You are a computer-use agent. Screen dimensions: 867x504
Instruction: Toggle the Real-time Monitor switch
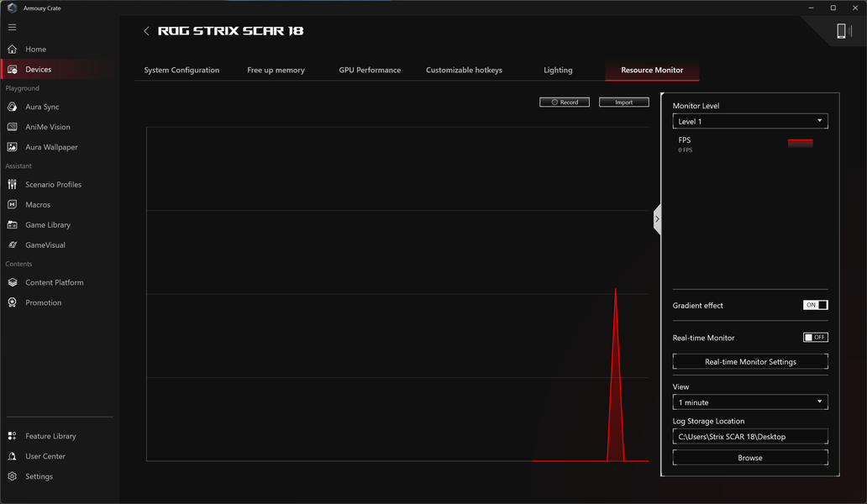[815, 337]
